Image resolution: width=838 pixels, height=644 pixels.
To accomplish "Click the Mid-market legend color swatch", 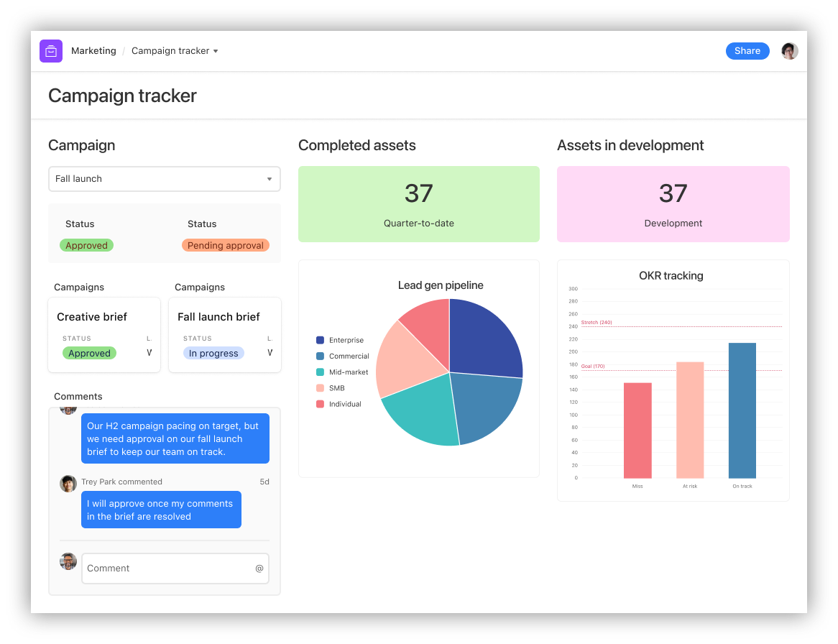I will pyautogui.click(x=320, y=372).
